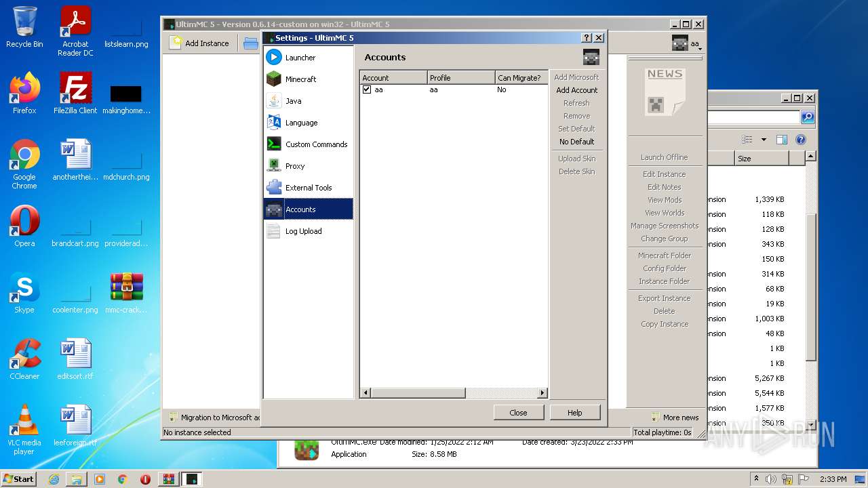Click the News creeper icon in UltimMC

pos(665,91)
